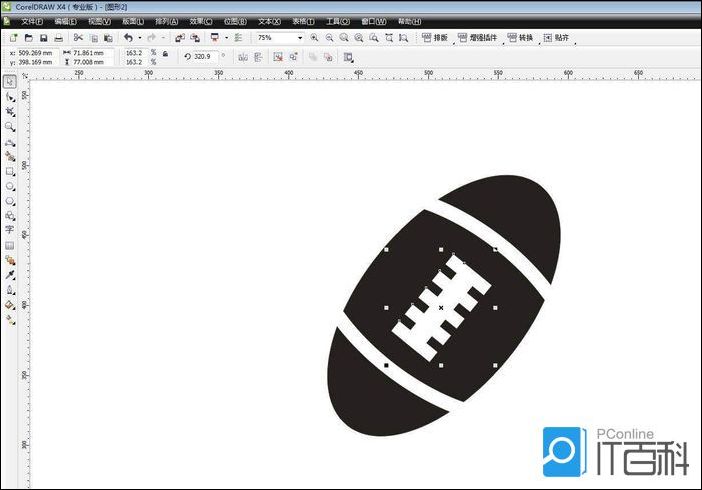Select the Outline Pen tool in the toolbox
Image resolution: width=702 pixels, height=490 pixels.
pyautogui.click(x=9, y=290)
